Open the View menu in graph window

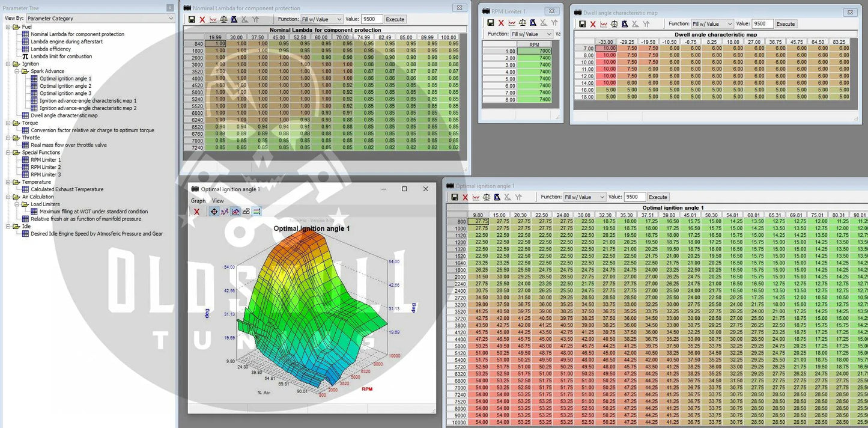point(217,201)
